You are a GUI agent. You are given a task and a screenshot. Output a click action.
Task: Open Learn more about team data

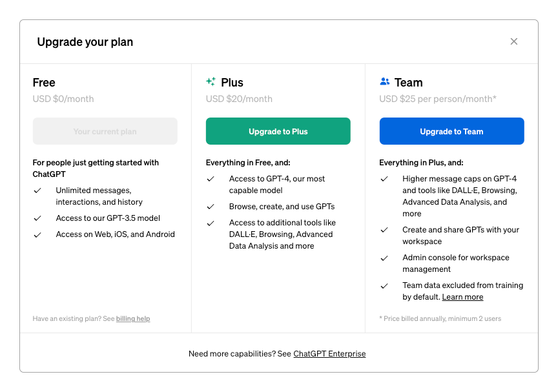(x=462, y=297)
